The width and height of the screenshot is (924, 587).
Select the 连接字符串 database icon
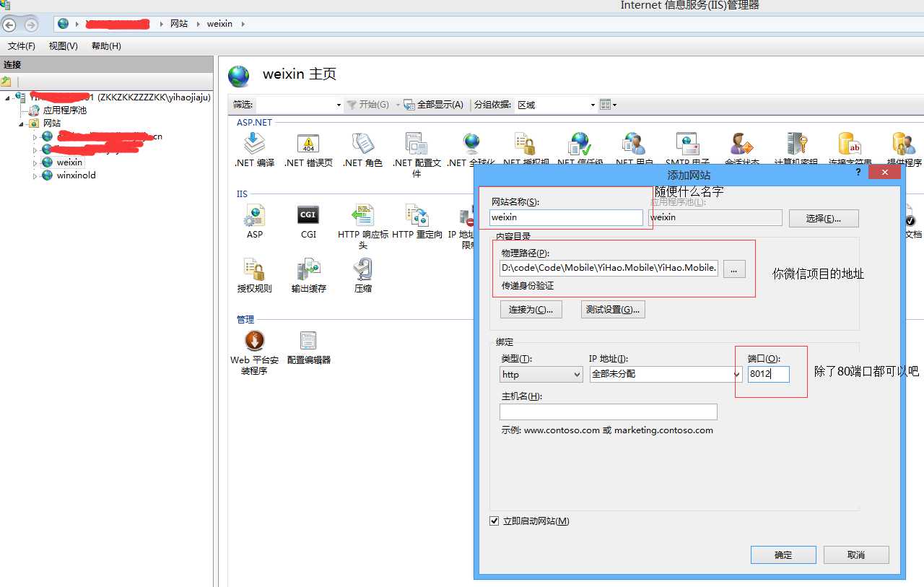(850, 144)
